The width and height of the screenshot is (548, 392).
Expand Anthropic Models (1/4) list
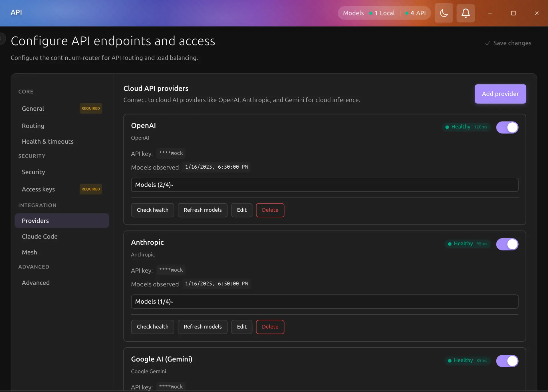pyautogui.click(x=325, y=302)
